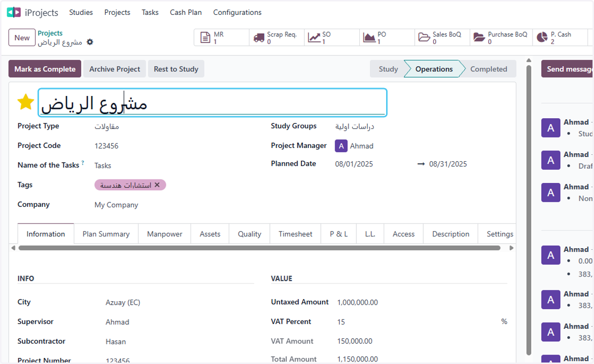Click the Total Amount value 1,150,000.00
Screen dimensions: 594x364
coord(357,359)
